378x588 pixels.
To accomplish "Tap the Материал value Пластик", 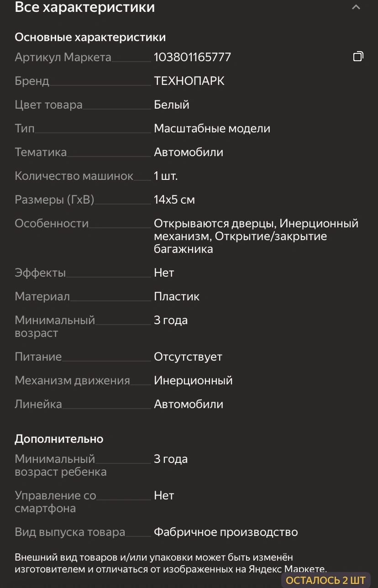I will coord(177,296).
